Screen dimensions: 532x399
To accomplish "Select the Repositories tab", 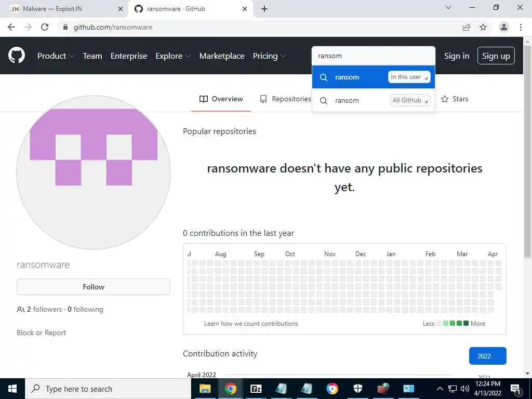I will 285,99.
